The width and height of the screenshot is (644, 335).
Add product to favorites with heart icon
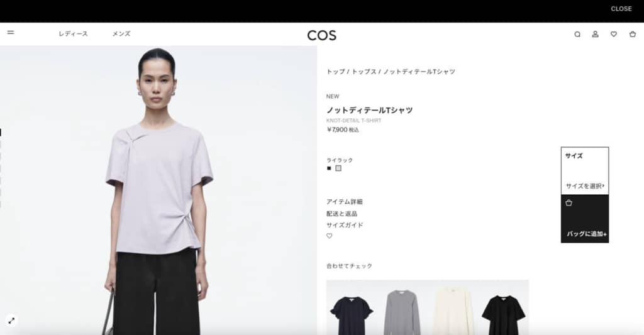(x=330, y=236)
